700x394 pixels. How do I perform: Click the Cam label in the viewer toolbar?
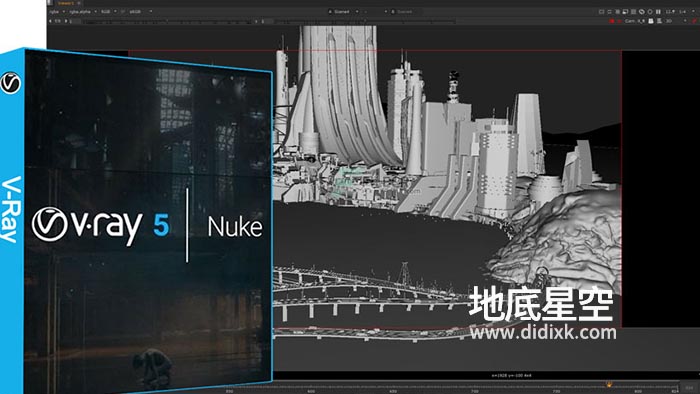click(629, 21)
